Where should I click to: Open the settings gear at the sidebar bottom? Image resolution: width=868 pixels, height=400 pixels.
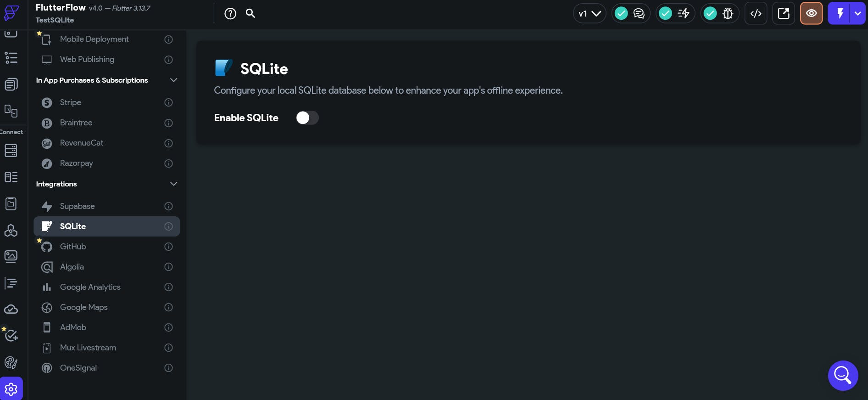pyautogui.click(x=11, y=388)
